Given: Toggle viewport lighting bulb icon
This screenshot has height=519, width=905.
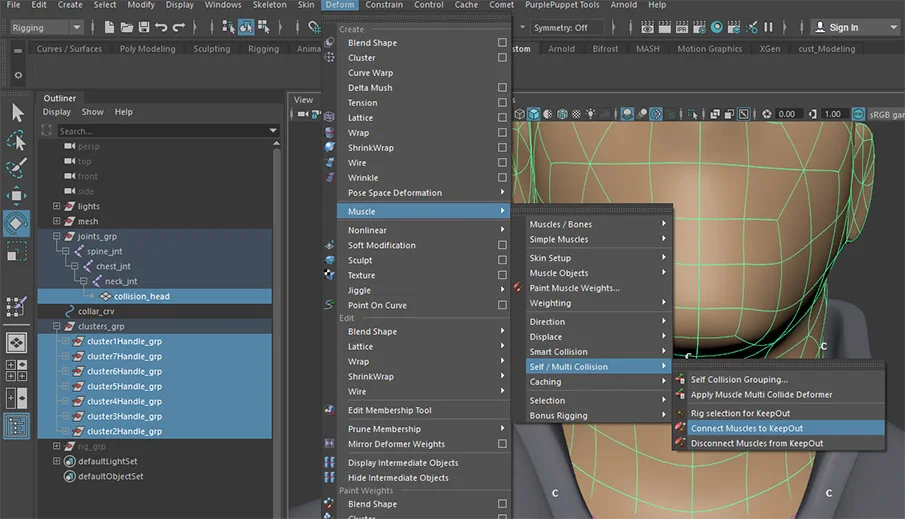Looking at the screenshot, I should tap(590, 114).
